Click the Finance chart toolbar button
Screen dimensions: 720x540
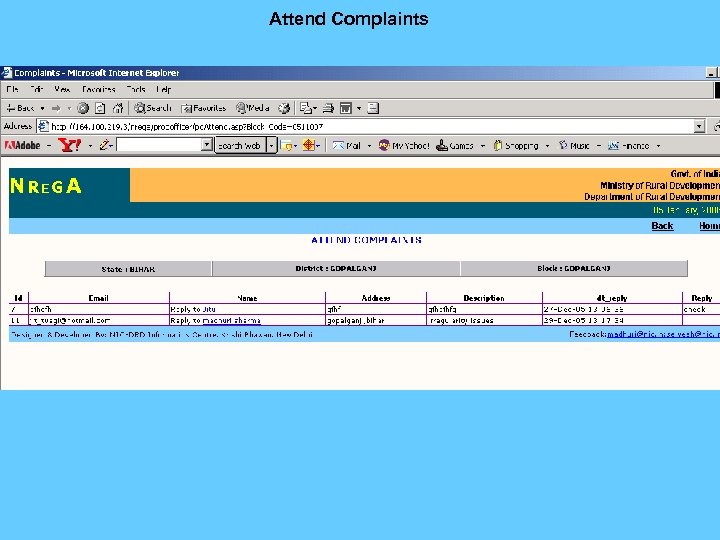coord(628,146)
